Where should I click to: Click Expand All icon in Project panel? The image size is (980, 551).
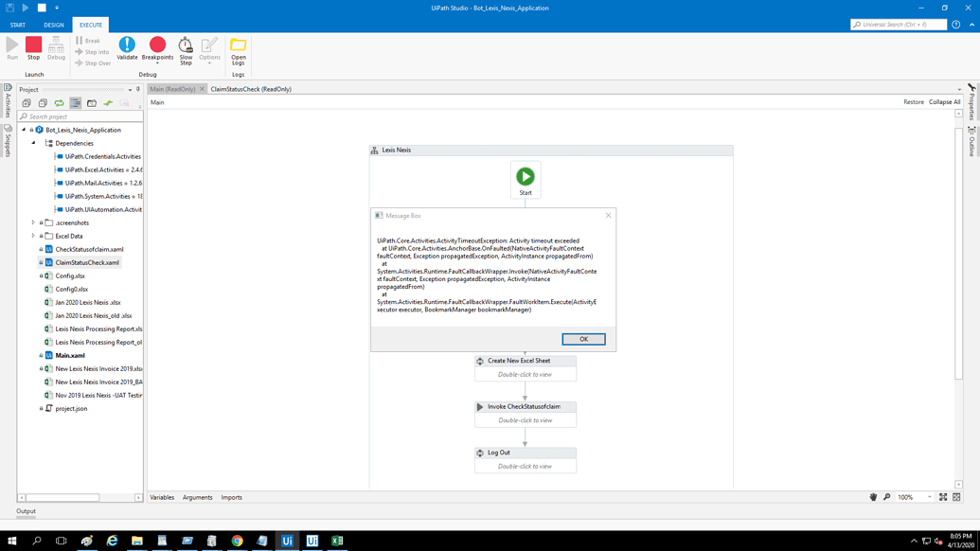pos(27,103)
